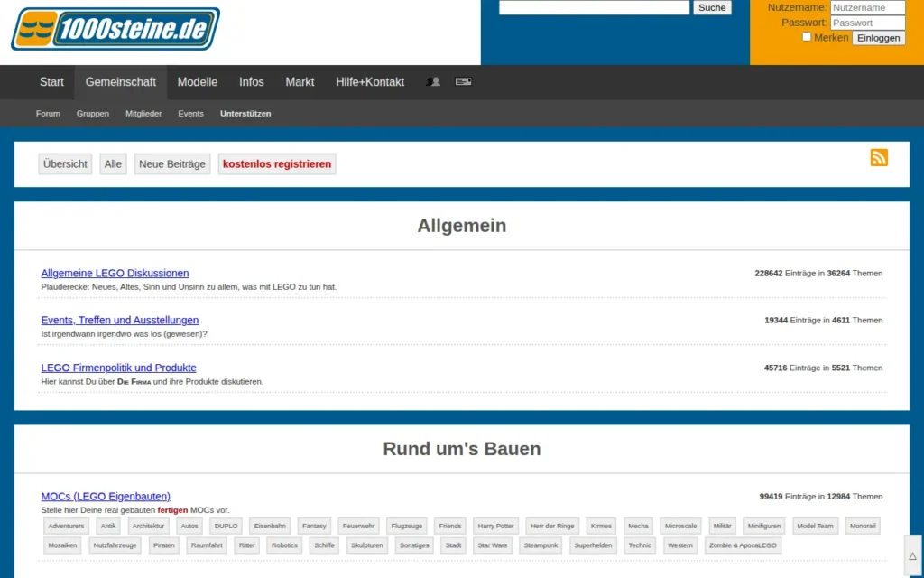Filter MOCs by Mosaiken tag

pos(62,545)
